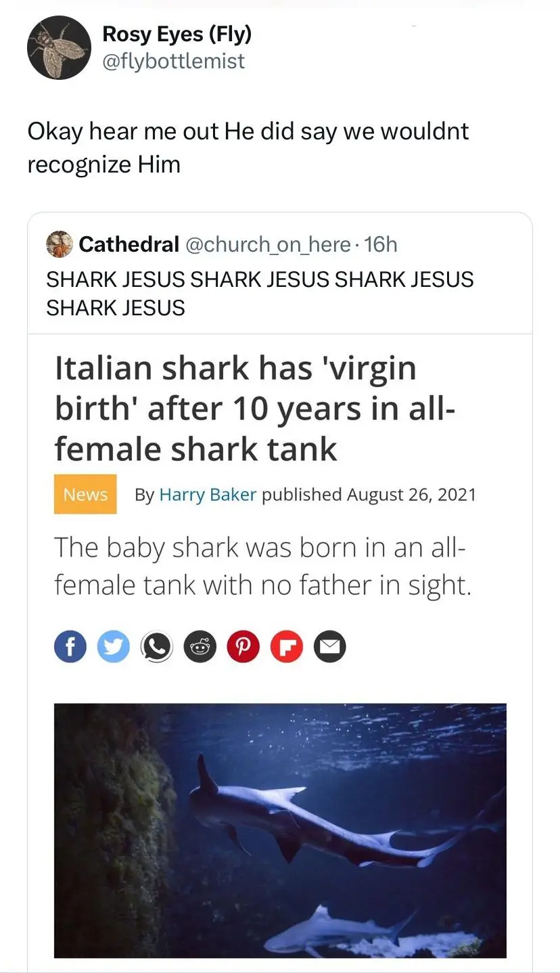Open the Rosy Eyes (Fly) display name
This screenshot has height=973, width=560.
[177, 32]
